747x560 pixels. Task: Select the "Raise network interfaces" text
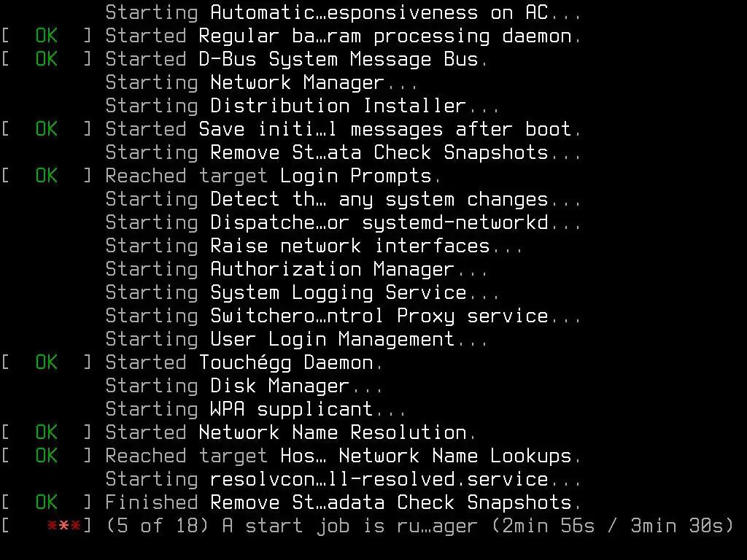[350, 246]
